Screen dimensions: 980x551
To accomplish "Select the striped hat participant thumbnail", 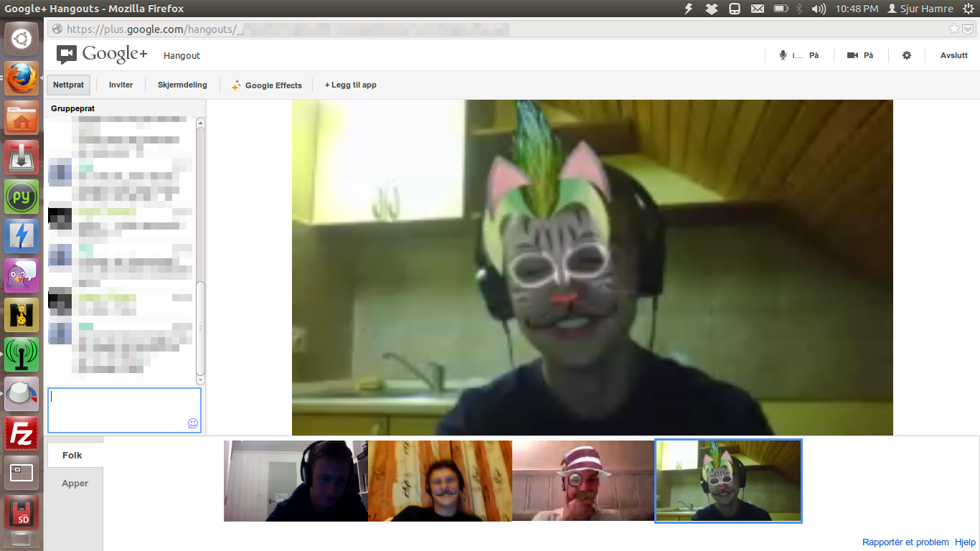I will [583, 481].
